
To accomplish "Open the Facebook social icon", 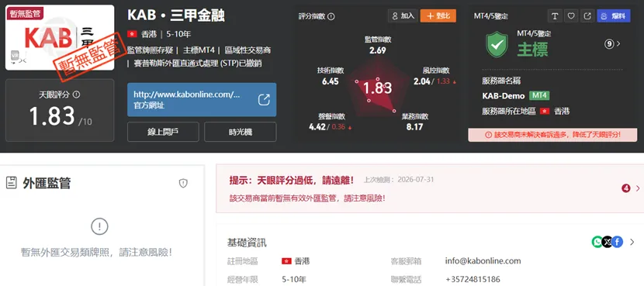I will [x=618, y=242].
